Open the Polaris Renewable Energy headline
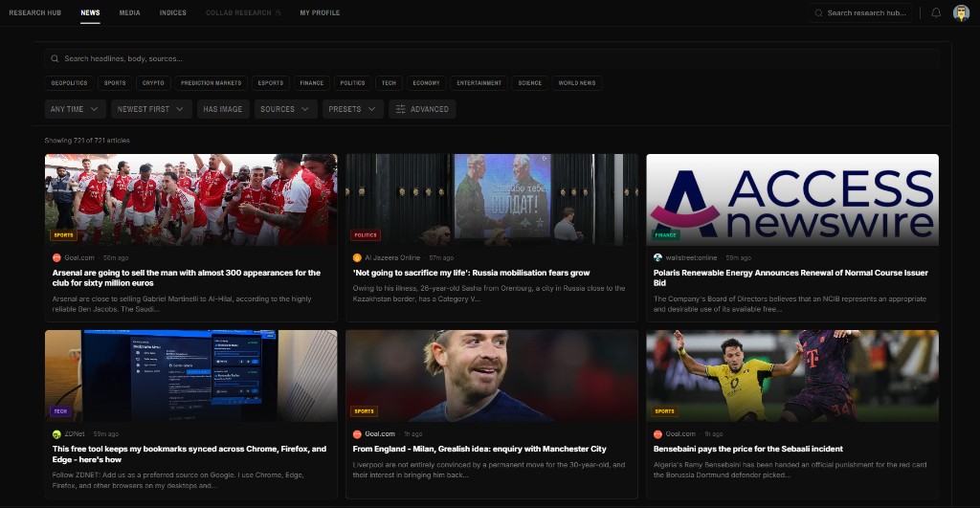Screen dimensions: 980x508 click(x=791, y=277)
